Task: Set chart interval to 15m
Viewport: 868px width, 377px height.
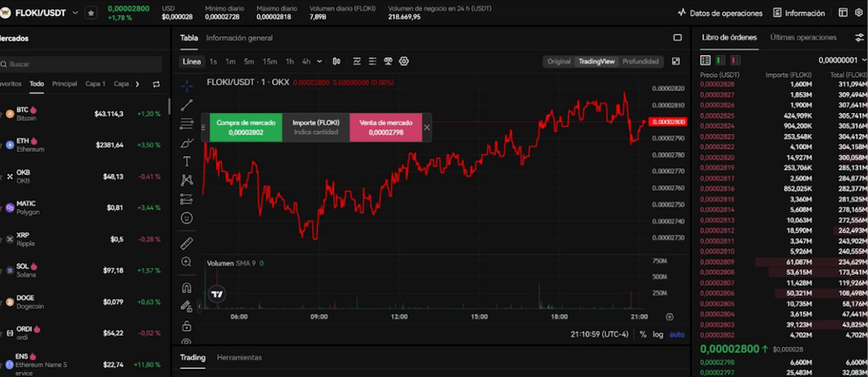Action: coord(269,62)
